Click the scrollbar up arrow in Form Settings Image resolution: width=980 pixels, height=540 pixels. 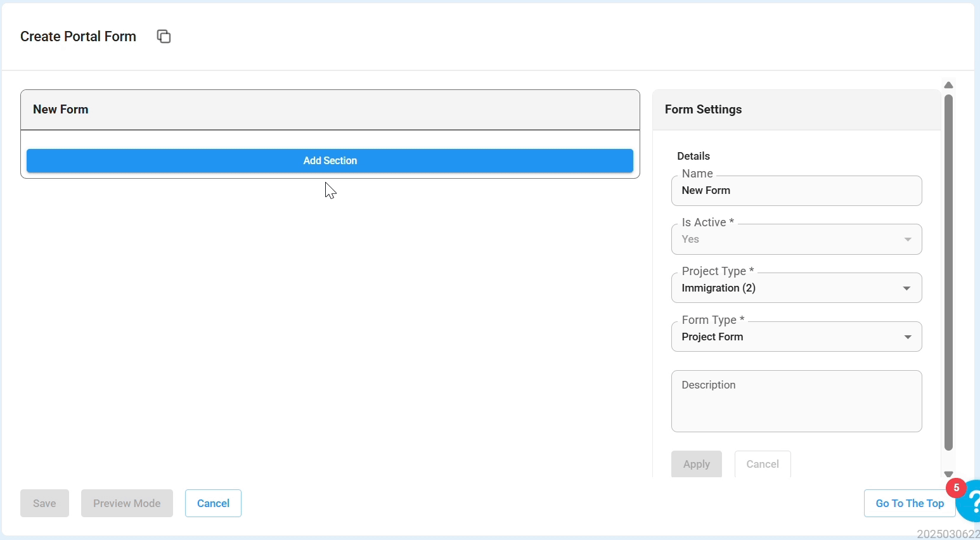click(x=948, y=85)
